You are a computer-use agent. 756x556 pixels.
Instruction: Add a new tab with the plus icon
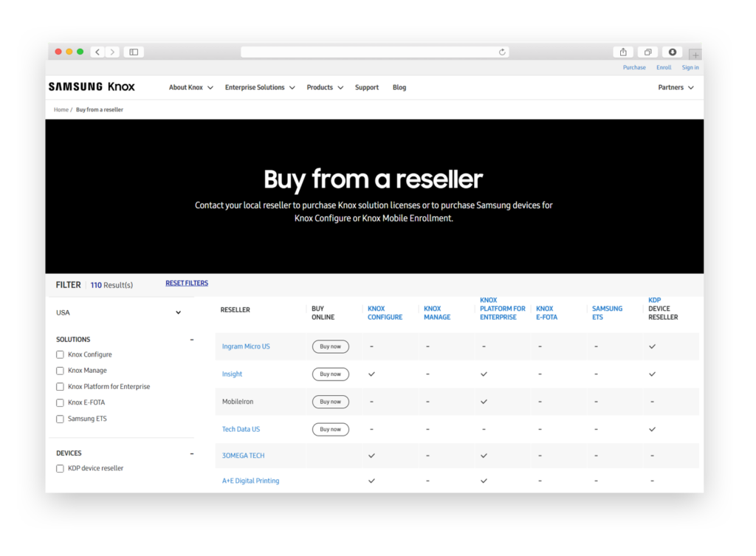(x=695, y=55)
